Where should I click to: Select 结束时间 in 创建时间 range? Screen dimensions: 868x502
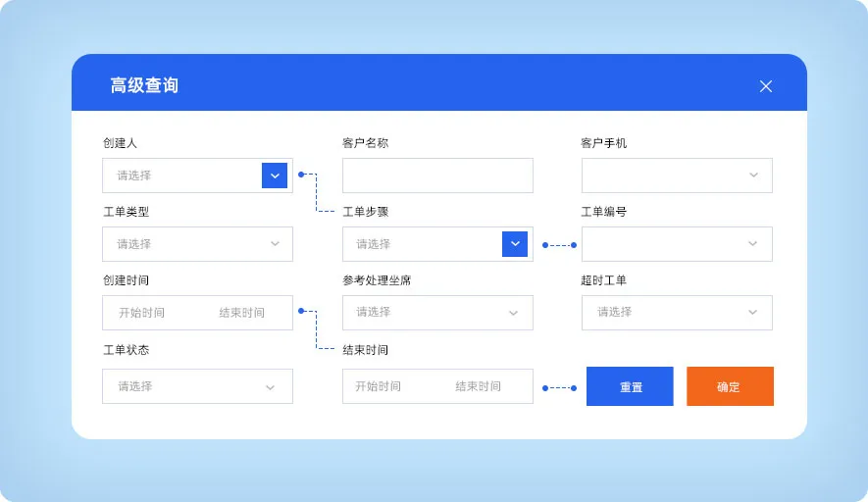click(242, 313)
